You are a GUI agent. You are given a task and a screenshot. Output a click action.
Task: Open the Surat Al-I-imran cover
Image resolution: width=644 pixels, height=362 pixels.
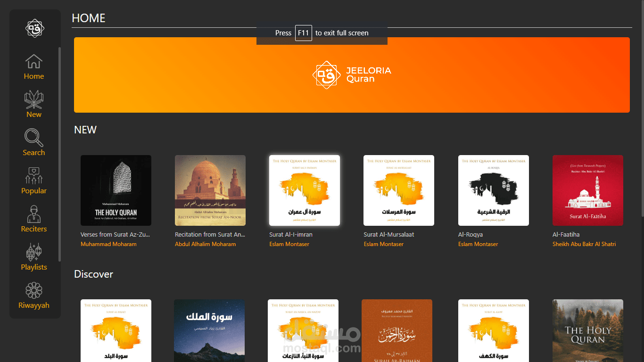coord(305,190)
